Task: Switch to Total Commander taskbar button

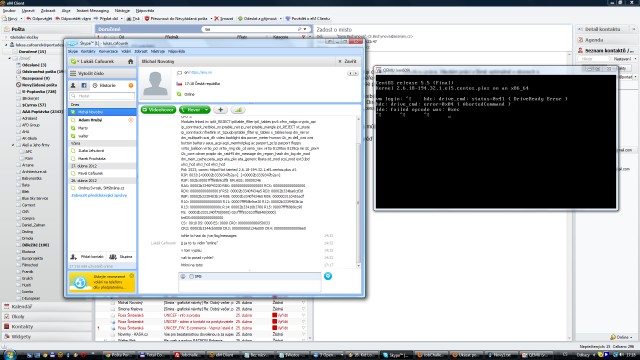Action: click(153, 355)
